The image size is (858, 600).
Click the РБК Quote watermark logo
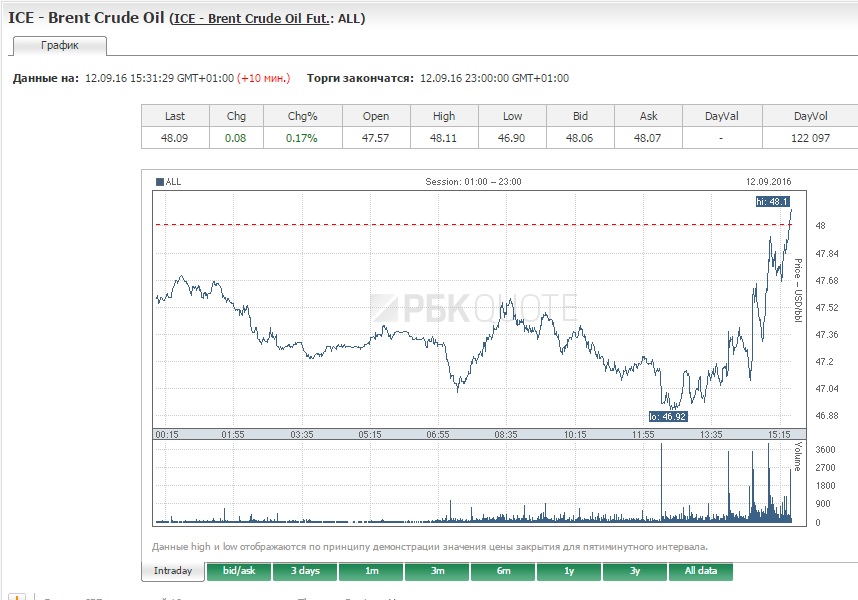click(x=473, y=308)
